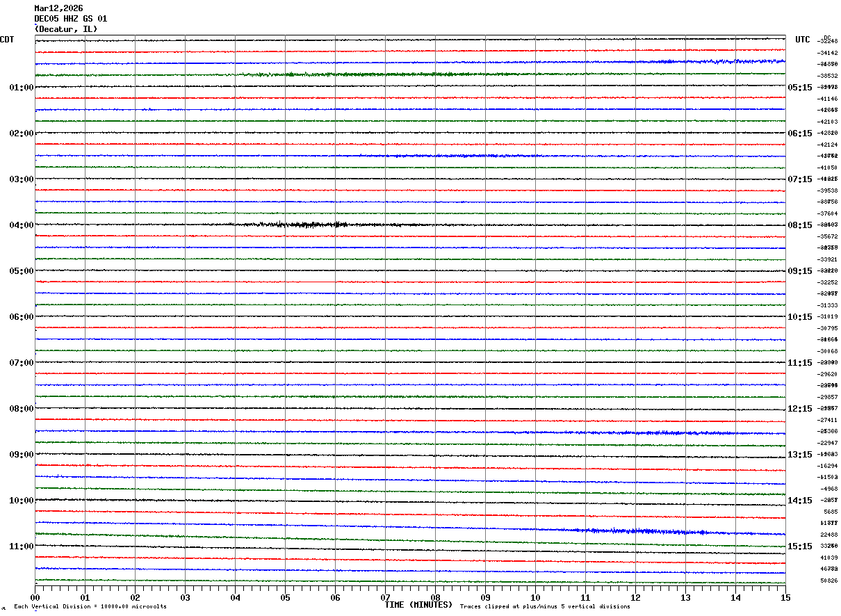Image resolution: width=841 pixels, height=616 pixels.
Task: Select the 06:00 CDT hour label
Action: click(22, 317)
